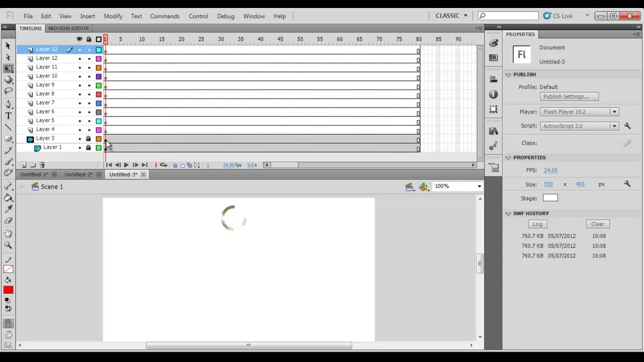Select the Bone tool
644x362 pixels.
click(x=8, y=186)
